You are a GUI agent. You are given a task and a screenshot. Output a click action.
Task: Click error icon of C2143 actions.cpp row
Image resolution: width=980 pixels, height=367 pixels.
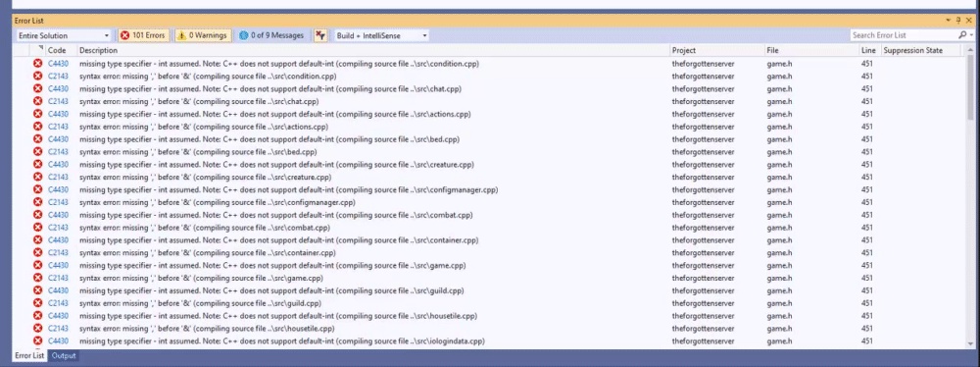click(37, 127)
